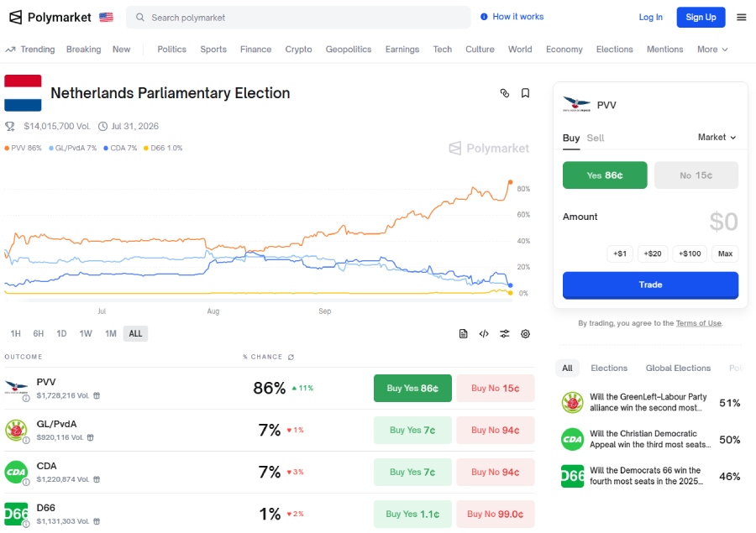
Task: Switch to the Sell tab
Action: point(596,138)
